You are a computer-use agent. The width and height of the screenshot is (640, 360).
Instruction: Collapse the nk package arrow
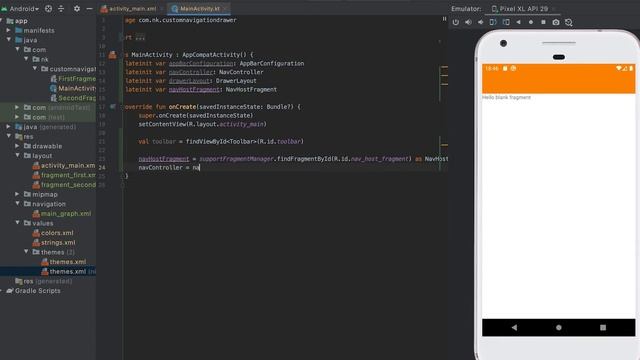point(27,59)
